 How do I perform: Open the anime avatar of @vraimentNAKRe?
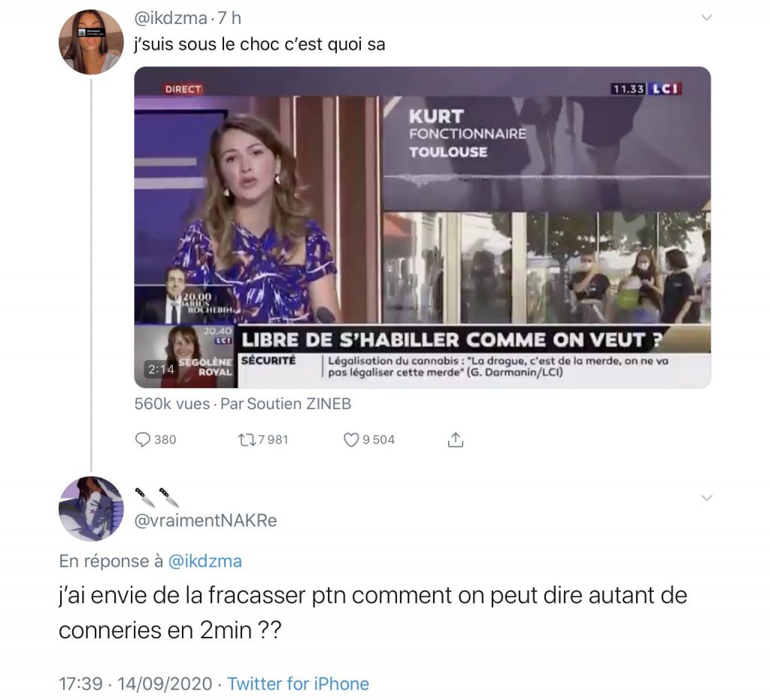click(x=91, y=508)
